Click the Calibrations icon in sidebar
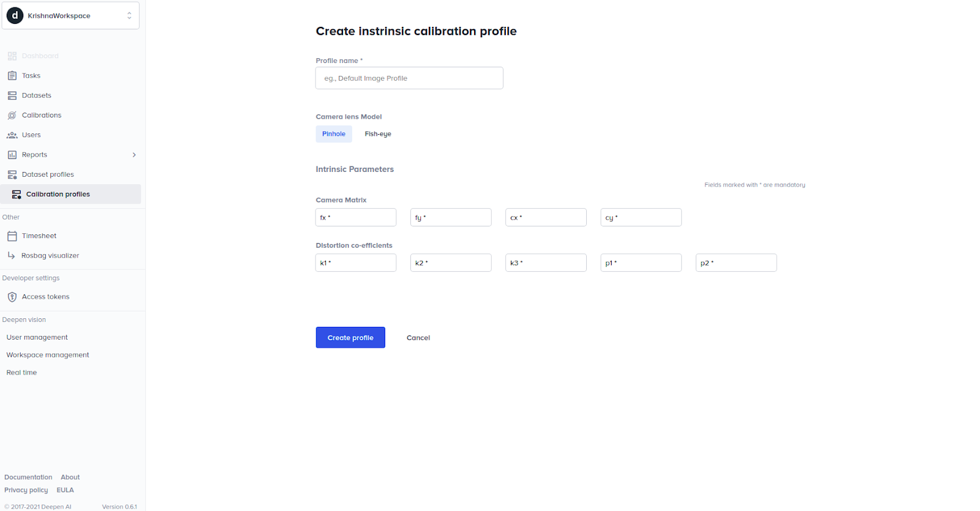 tap(12, 115)
